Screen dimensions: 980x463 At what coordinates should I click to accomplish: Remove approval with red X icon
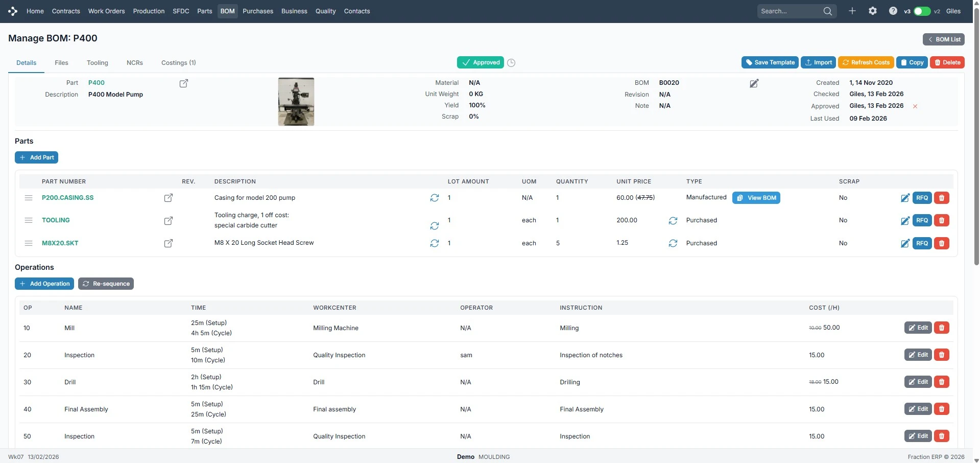click(915, 106)
